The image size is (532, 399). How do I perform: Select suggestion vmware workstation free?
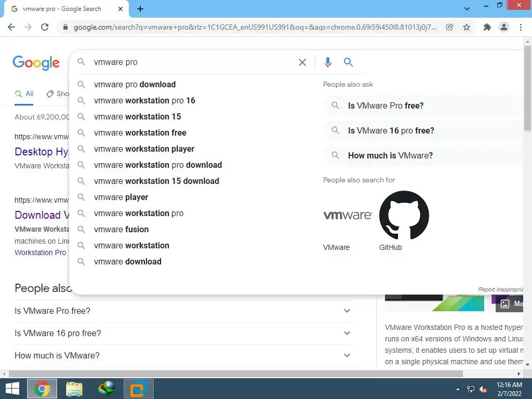pos(140,132)
